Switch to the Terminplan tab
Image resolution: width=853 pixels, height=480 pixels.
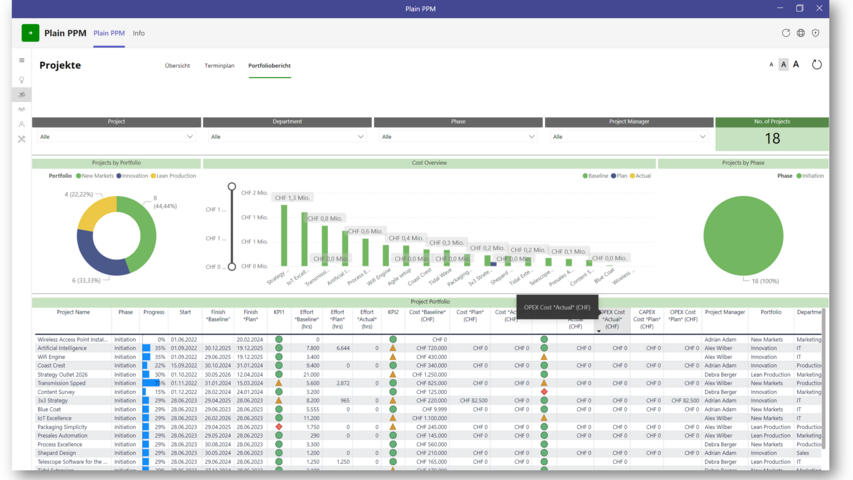(219, 66)
